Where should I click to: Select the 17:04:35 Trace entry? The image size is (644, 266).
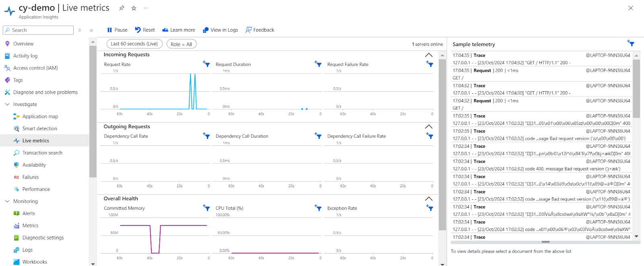[x=541, y=59]
